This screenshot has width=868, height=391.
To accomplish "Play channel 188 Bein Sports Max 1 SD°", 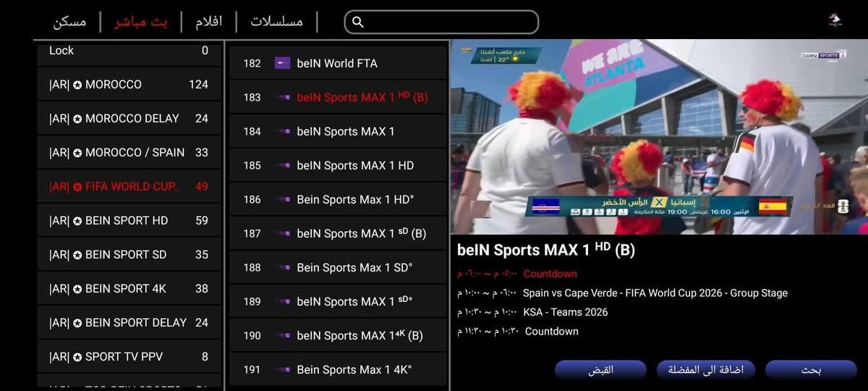I will tap(338, 267).
